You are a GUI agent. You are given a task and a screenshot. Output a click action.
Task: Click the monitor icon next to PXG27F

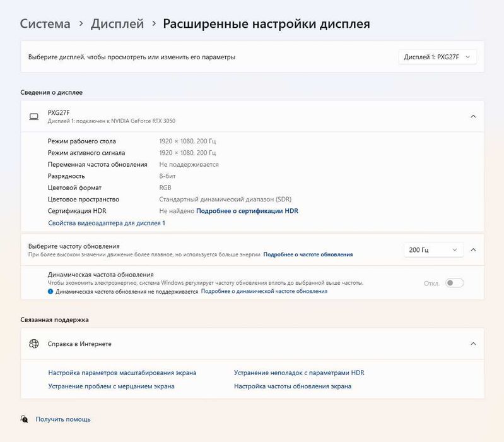coord(34,116)
